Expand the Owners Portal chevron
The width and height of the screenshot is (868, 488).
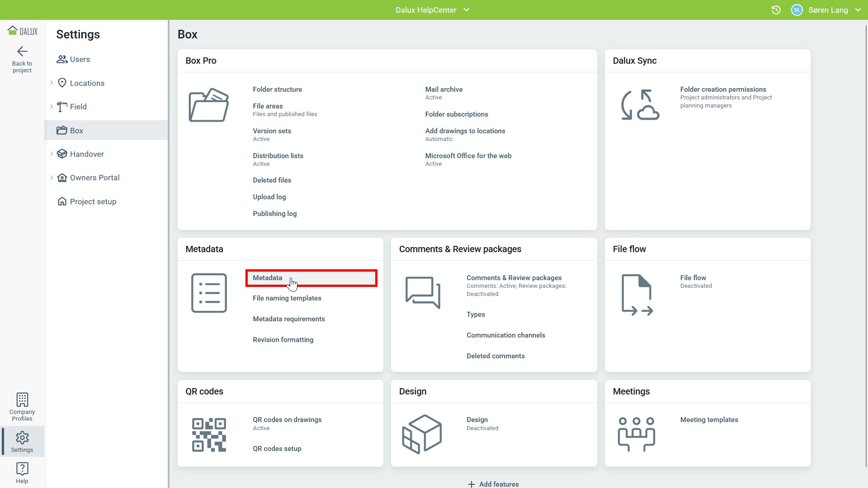coord(52,178)
